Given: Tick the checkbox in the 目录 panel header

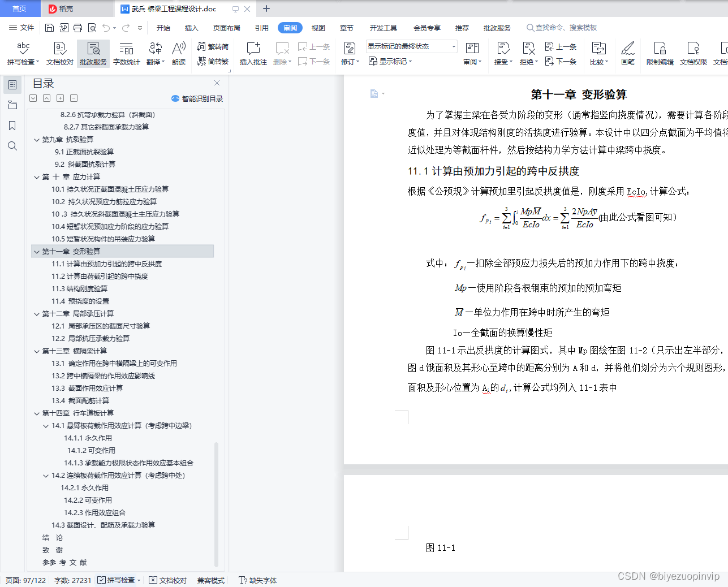Looking at the screenshot, I should point(33,98).
